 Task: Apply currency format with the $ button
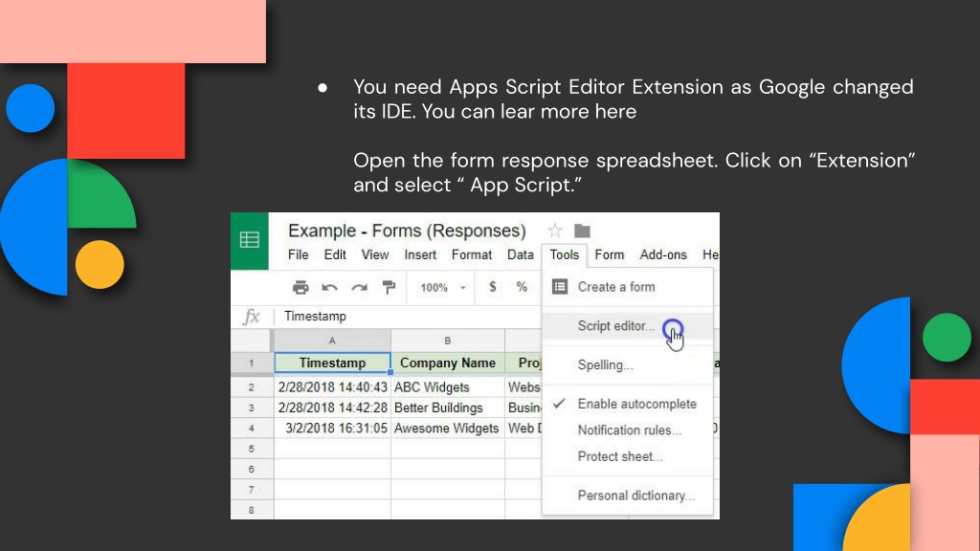[493, 287]
